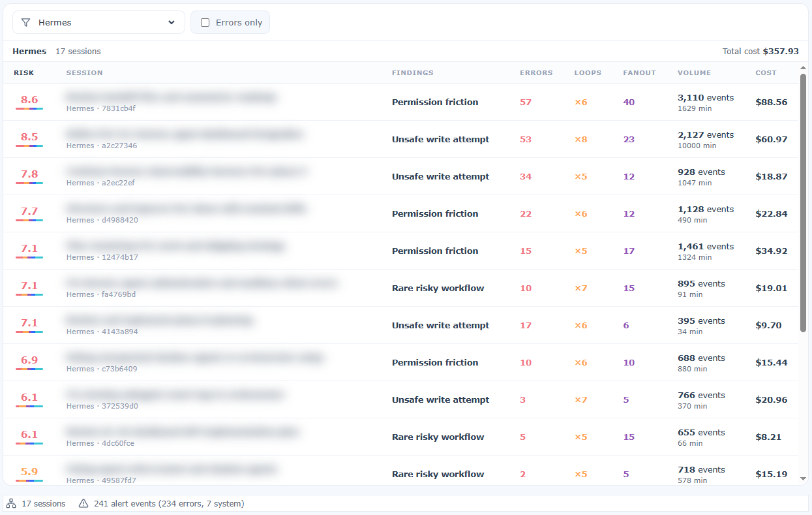Image resolution: width=812 pixels, height=515 pixels.
Task: Click the vertical scrollbar thumb
Action: click(x=804, y=202)
